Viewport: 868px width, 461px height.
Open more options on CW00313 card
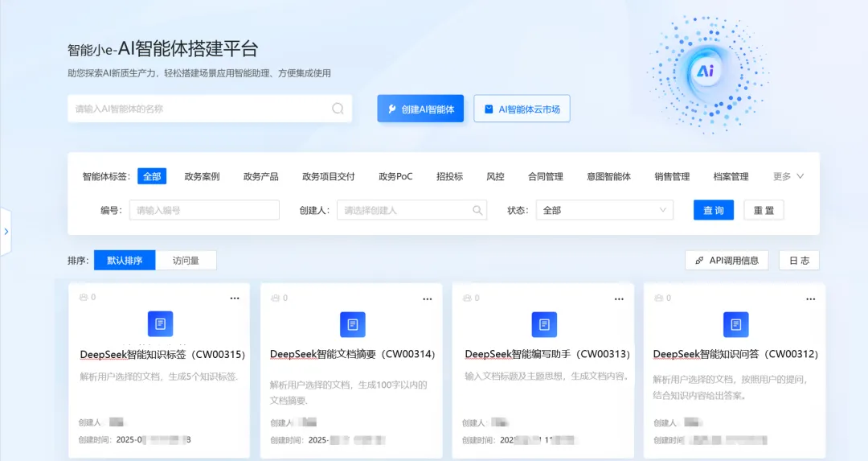619,298
